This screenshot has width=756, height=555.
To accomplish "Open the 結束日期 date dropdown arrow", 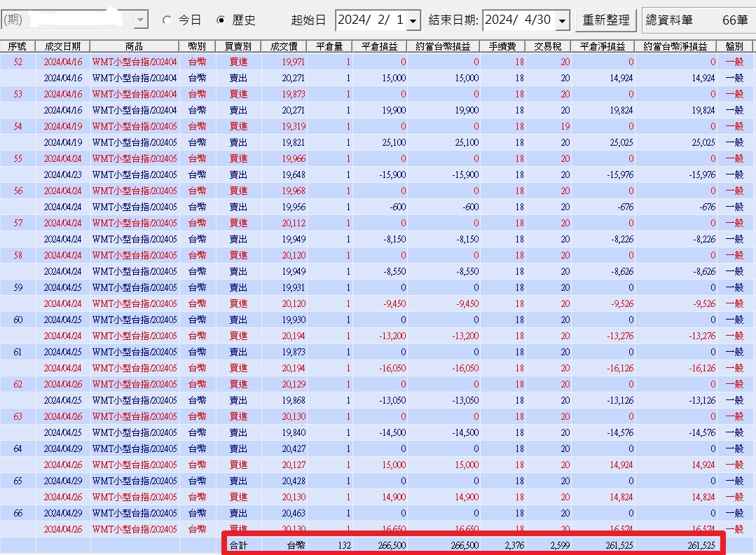I will (x=562, y=21).
